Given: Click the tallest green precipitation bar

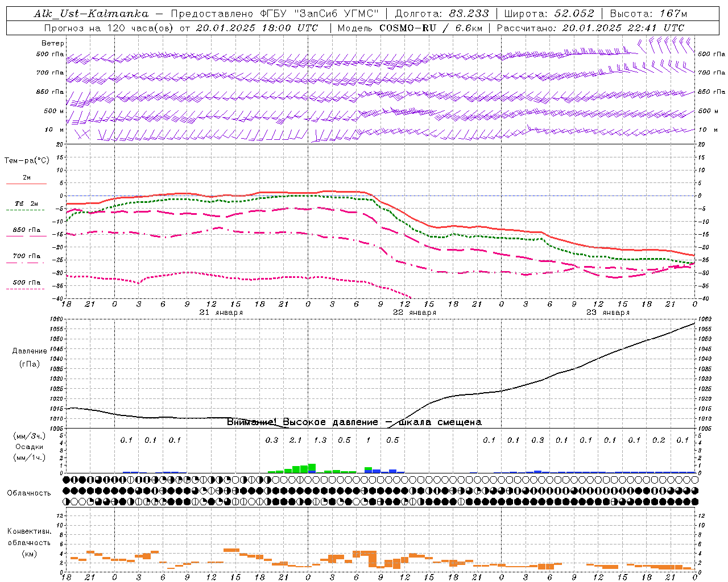Looking at the screenshot, I should (312, 467).
